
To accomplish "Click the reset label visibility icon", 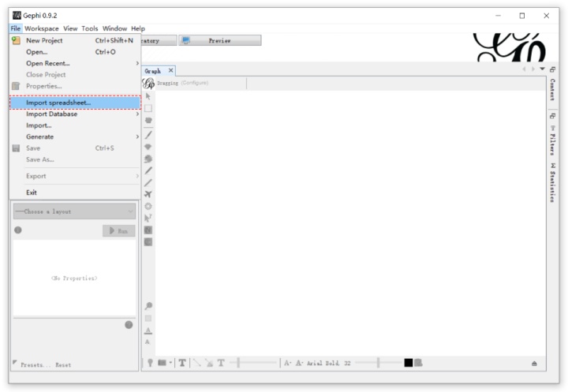I will 147,342.
